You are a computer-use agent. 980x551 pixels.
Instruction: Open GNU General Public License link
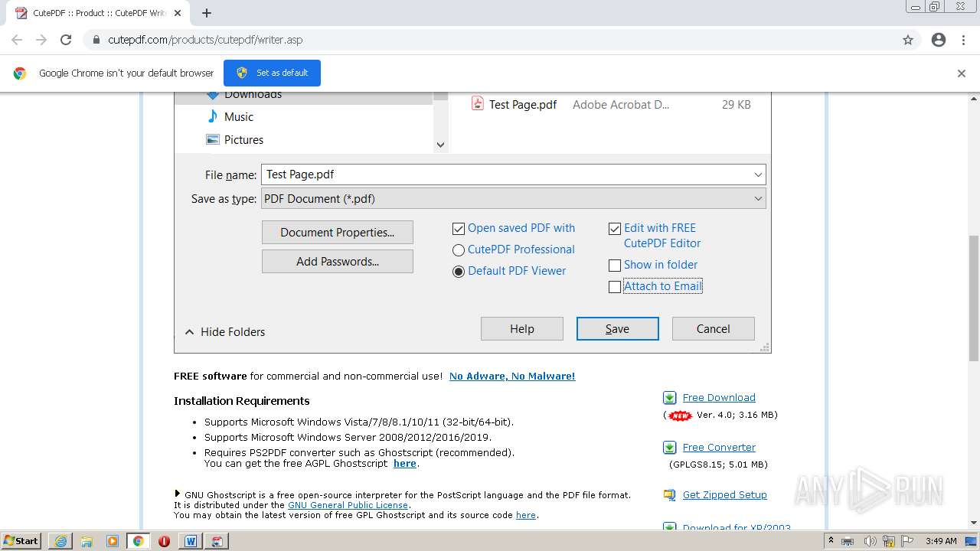tap(348, 505)
